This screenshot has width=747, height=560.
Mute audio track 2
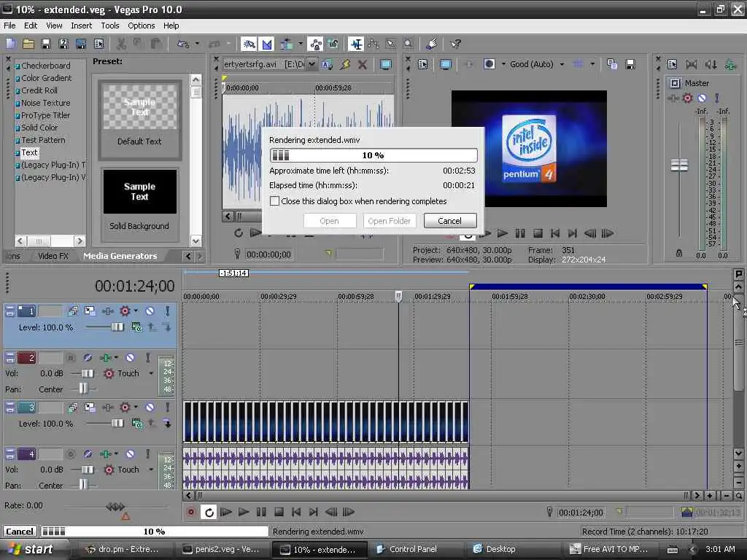(x=130, y=357)
